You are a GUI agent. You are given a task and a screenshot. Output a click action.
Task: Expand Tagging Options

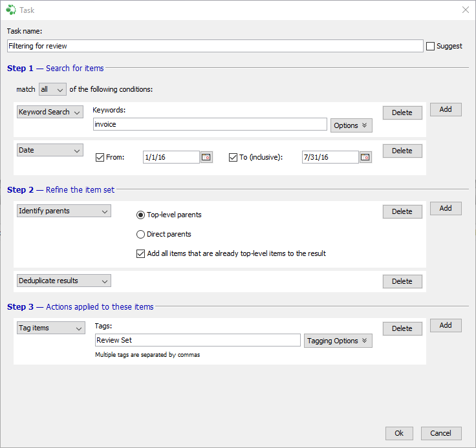pyautogui.click(x=338, y=341)
